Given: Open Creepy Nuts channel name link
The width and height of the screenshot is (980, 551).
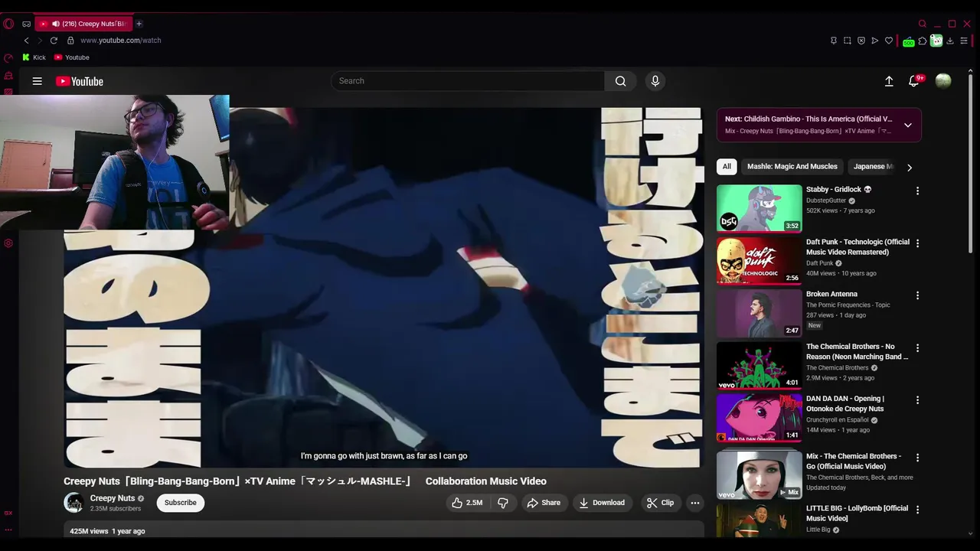Looking at the screenshot, I should click(113, 498).
